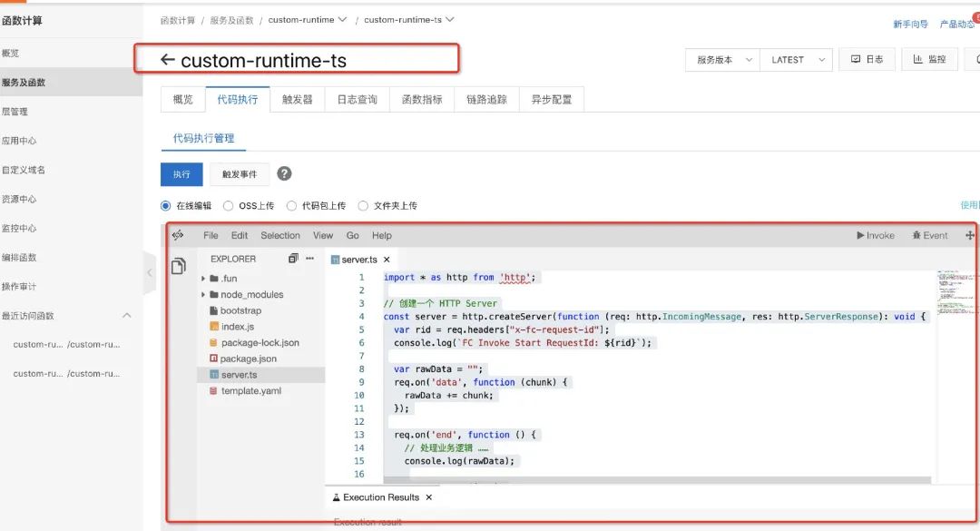Viewport: 980px width, 531px height.
Task: Collapse the left sidebar handle
Action: [x=150, y=272]
